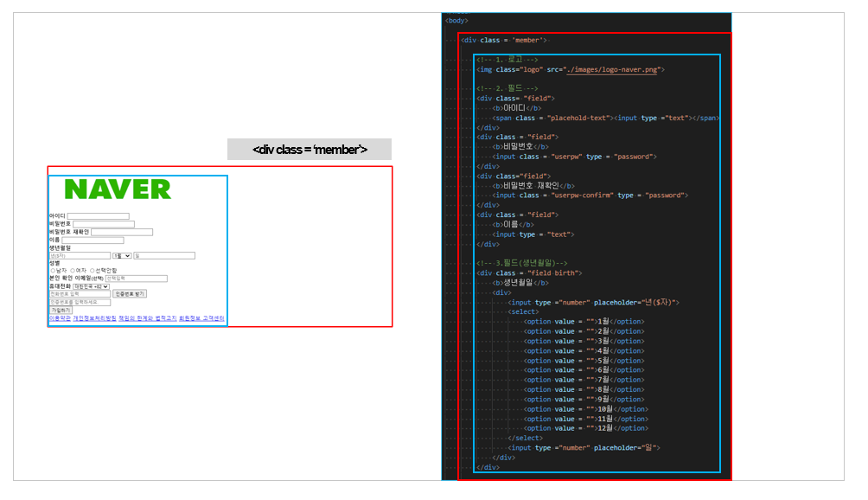Click the 12월 option code line
This screenshot has height=500, width=868.
[586, 428]
